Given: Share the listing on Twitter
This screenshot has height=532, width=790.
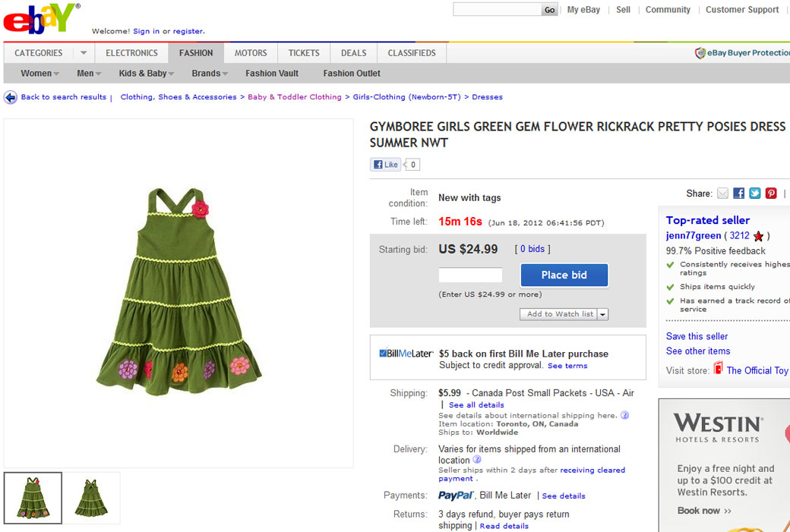Looking at the screenshot, I should (754, 194).
